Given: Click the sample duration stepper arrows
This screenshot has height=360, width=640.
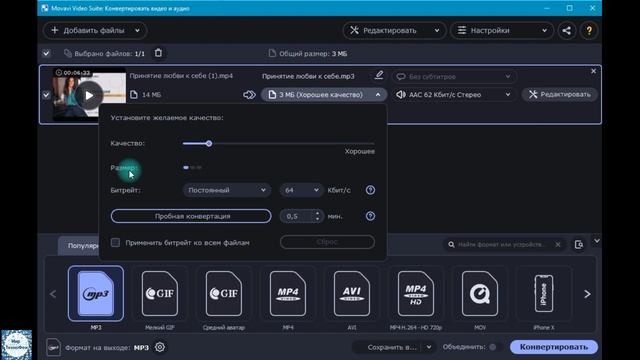Looking at the screenshot, I should [318, 216].
